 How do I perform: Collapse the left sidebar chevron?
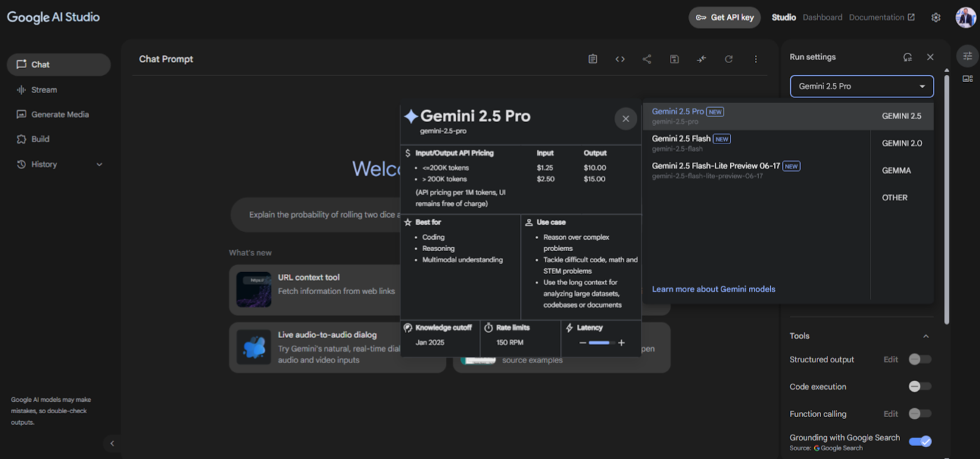coord(112,444)
